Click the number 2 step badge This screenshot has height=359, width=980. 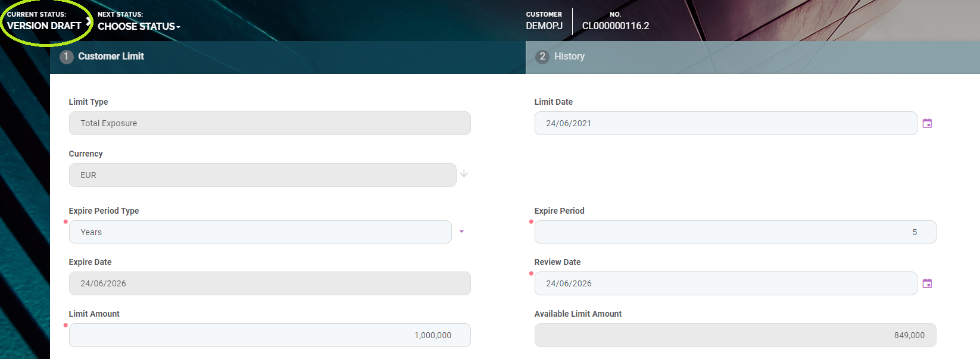542,57
